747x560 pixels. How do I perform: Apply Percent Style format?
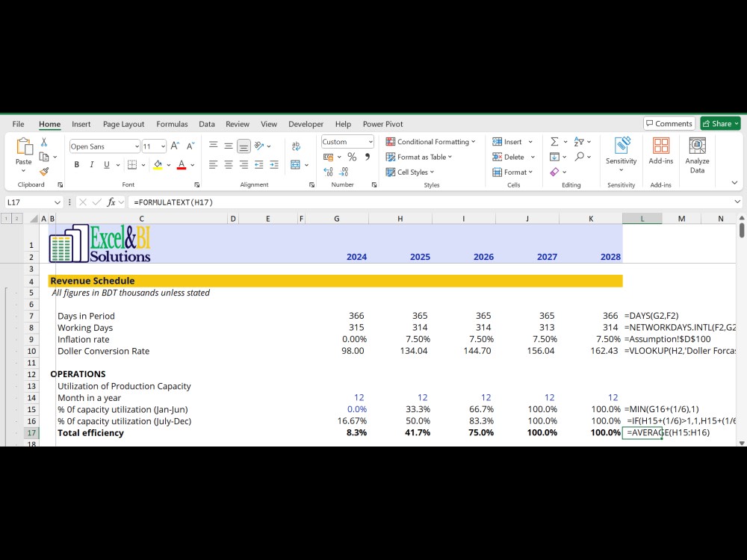tap(352, 157)
